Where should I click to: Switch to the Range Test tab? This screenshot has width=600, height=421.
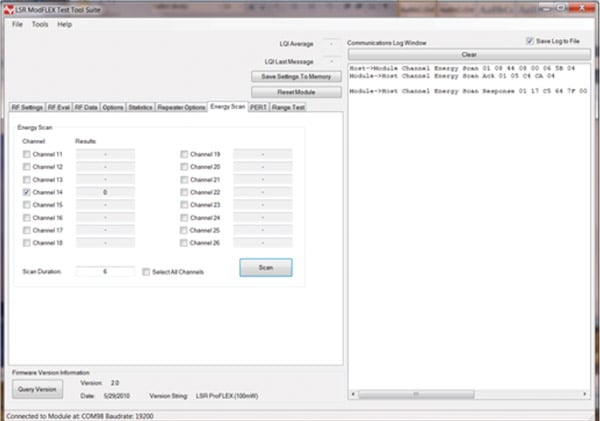[x=289, y=106]
